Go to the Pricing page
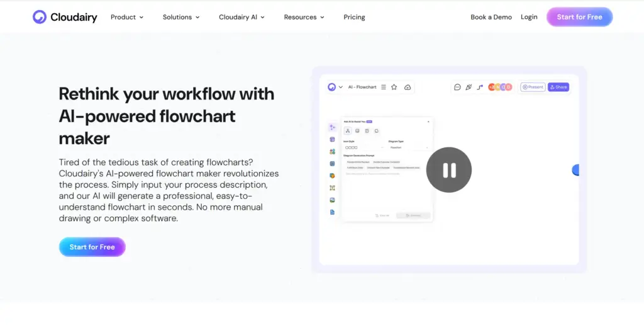 (x=354, y=17)
